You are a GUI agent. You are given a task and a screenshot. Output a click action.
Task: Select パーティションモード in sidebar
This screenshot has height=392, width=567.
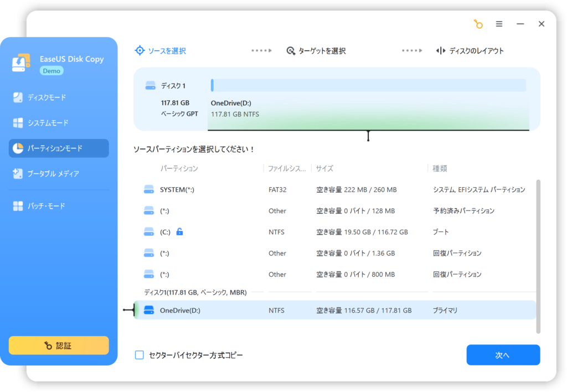[59, 148]
